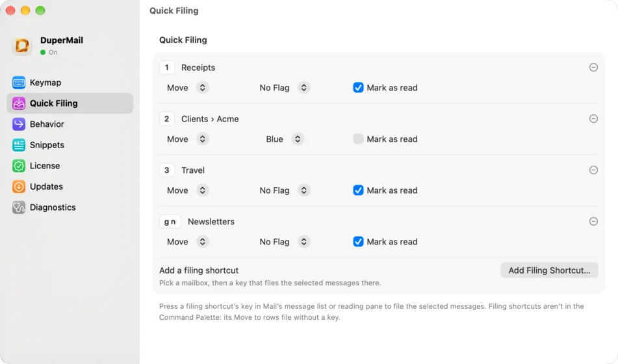Open the Move action dropdown for Newsletters
This screenshot has width=618, height=364.
[188, 241]
